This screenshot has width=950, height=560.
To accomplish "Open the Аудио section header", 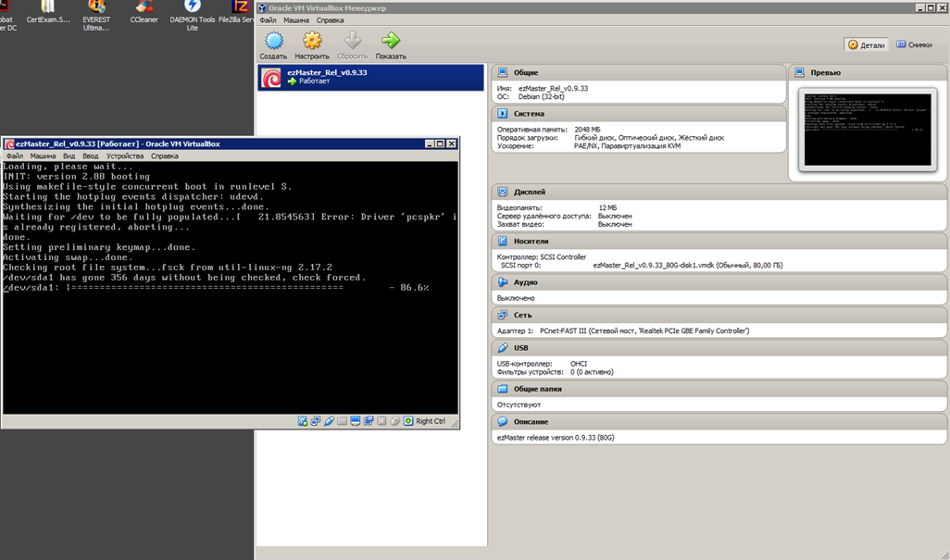I will click(719, 282).
